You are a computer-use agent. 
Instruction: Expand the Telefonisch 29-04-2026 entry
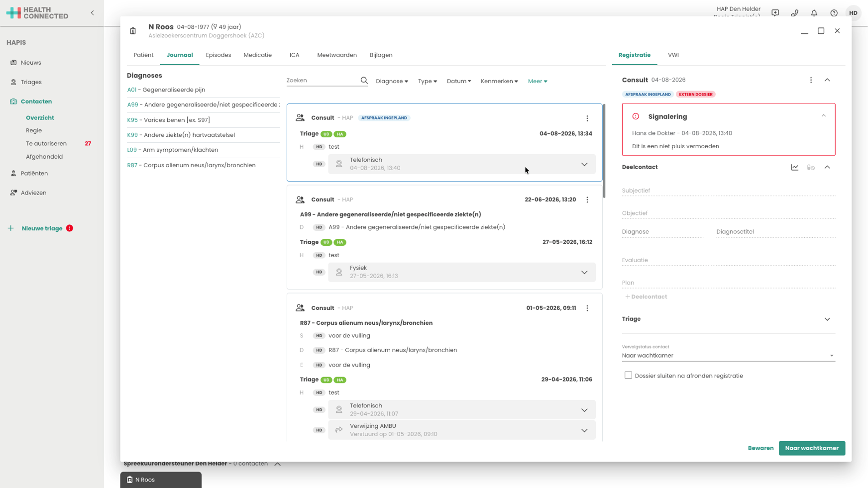tap(584, 410)
